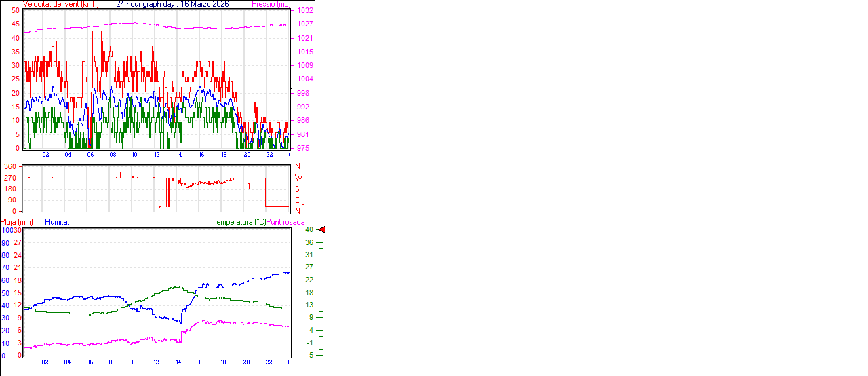Image resolution: width=868 pixels, height=376 pixels.
Task: Click the 02 hour tick on bottom graph
Action: point(45,362)
